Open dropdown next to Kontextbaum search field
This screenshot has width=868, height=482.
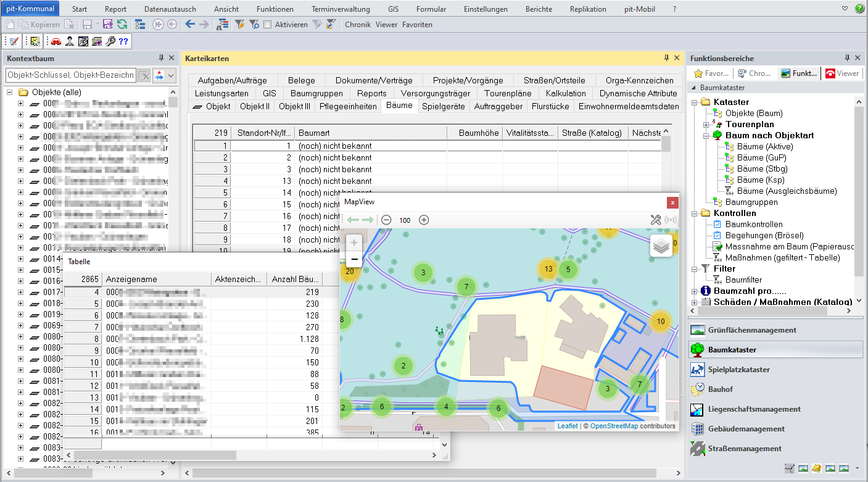pos(171,75)
